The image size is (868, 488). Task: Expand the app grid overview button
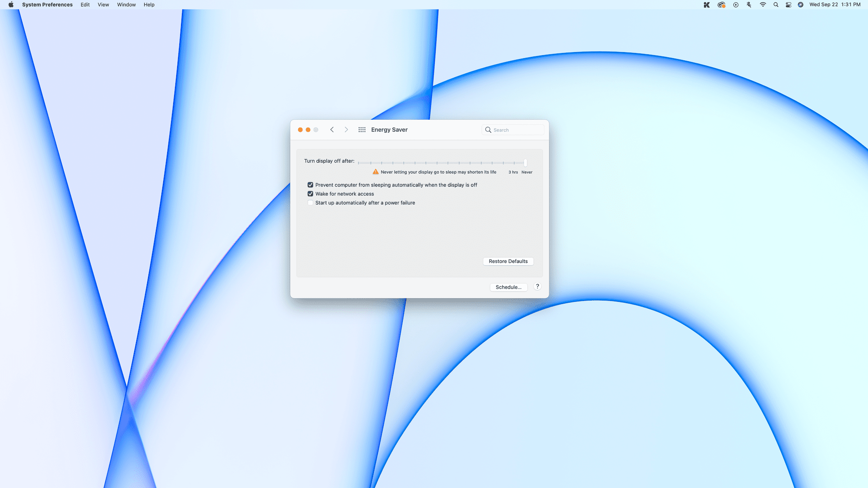361,129
